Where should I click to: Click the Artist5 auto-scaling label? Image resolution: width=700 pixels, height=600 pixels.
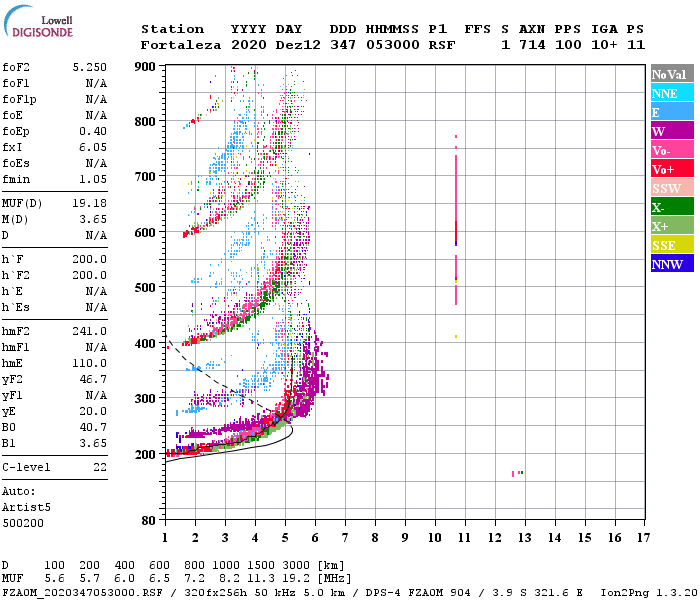click(26, 508)
